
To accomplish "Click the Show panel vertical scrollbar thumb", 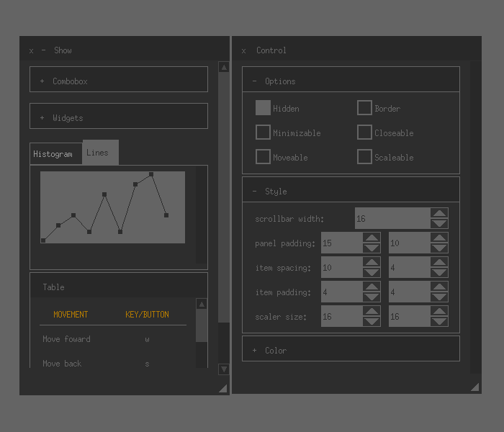I will 224,197.
